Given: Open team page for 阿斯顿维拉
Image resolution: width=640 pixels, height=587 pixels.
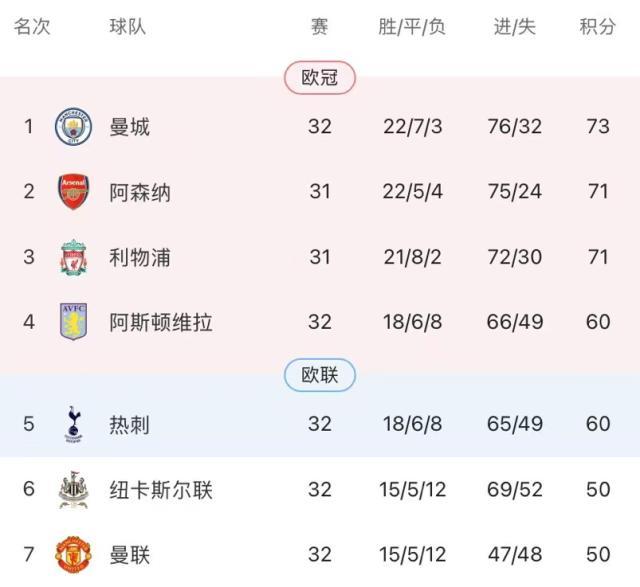Looking at the screenshot, I should [x=161, y=323].
